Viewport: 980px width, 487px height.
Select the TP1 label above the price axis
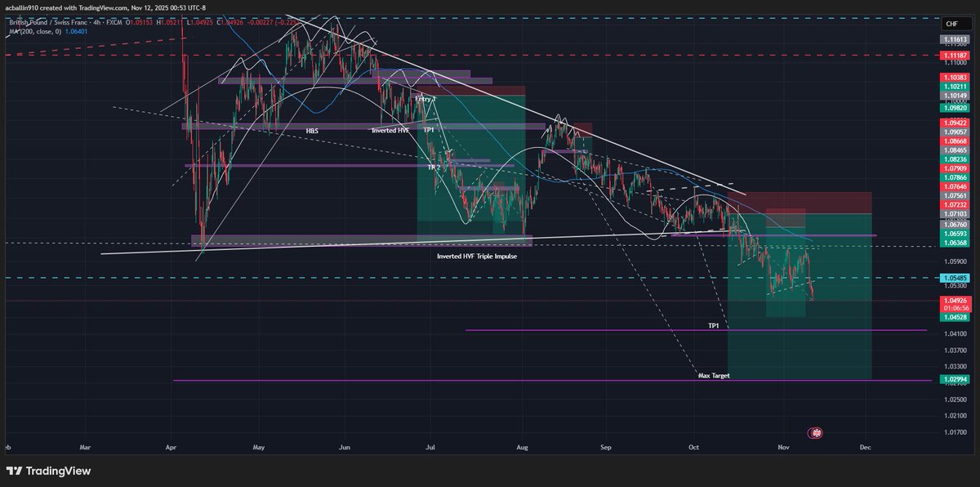coord(711,324)
